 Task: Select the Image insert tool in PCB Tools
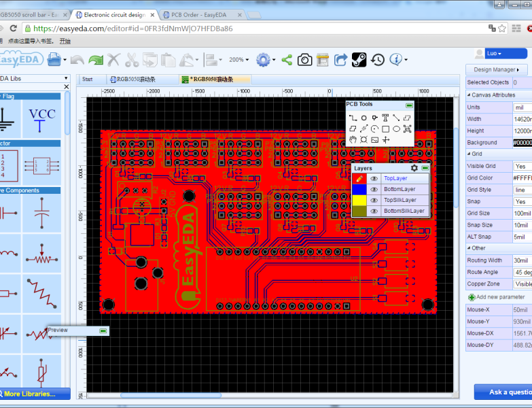(x=374, y=140)
